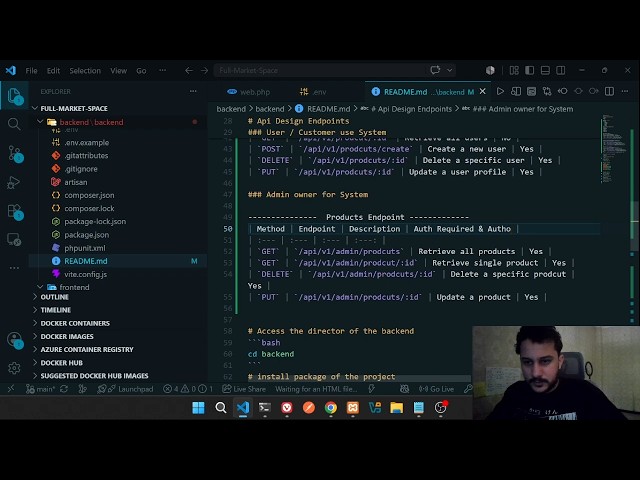Toggle the bottom panel

pyautogui.click(x=545, y=70)
